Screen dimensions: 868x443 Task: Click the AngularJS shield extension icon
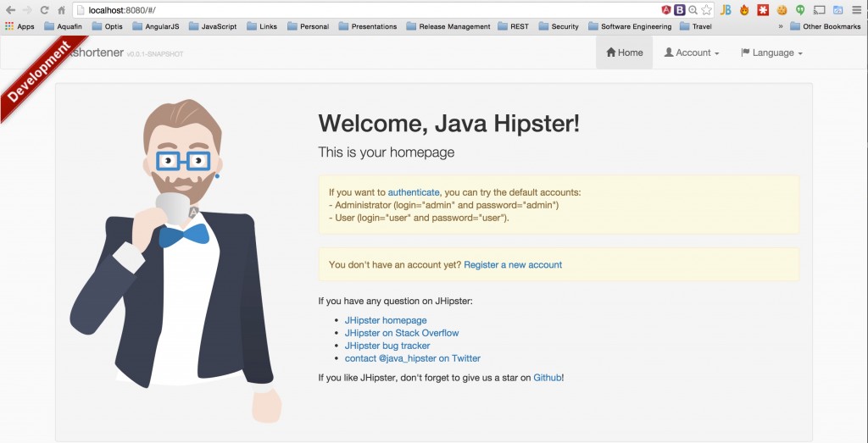coord(666,10)
